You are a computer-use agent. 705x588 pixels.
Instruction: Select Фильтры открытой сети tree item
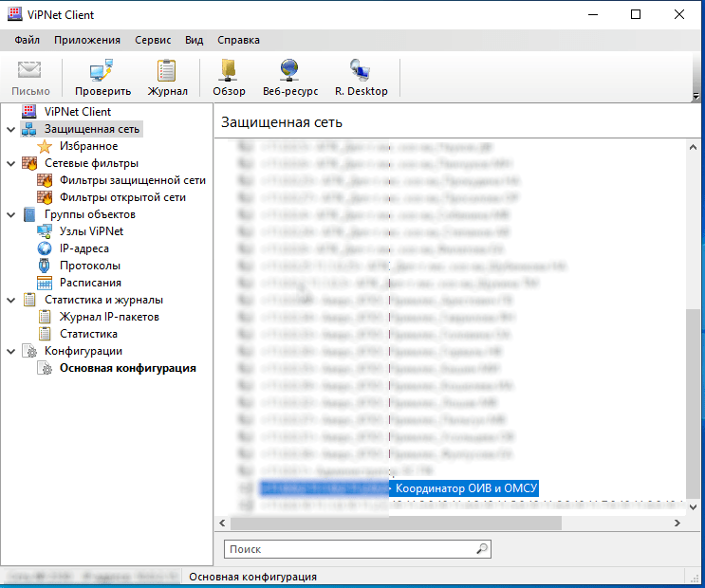pos(122,197)
